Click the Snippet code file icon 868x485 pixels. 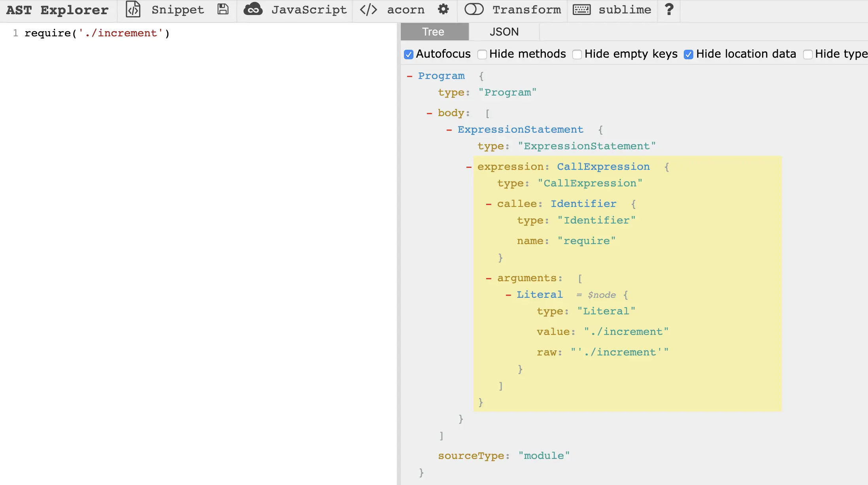[x=133, y=9]
